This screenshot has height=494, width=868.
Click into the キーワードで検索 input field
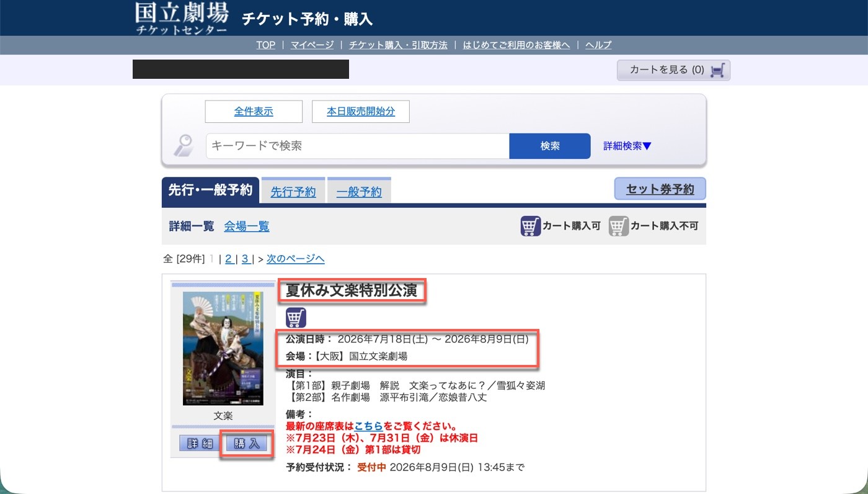coord(358,146)
